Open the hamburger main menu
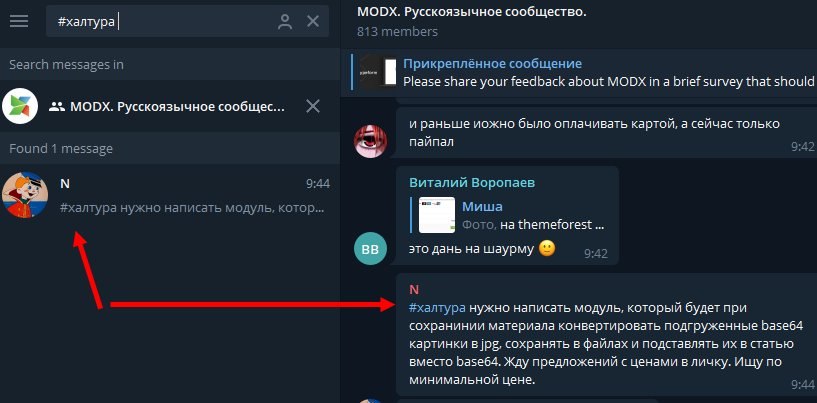 tap(19, 21)
